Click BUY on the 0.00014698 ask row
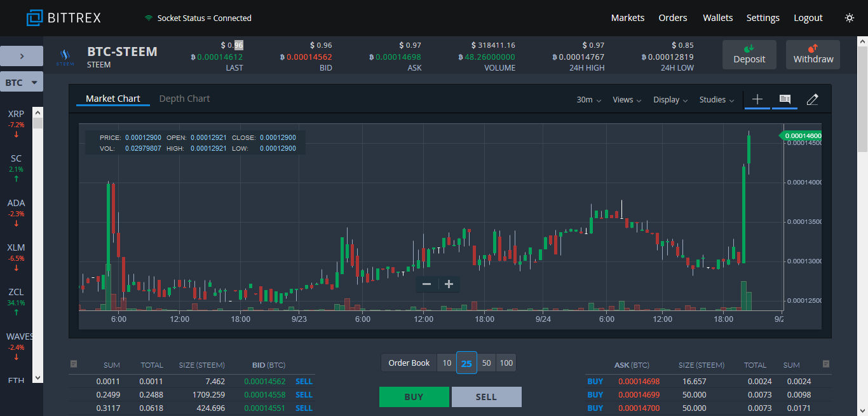868x416 pixels. (595, 382)
